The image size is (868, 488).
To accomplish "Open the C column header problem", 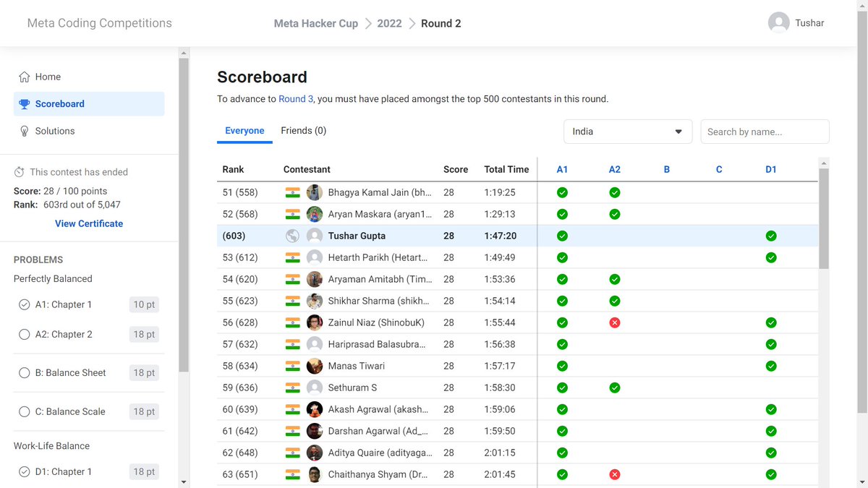I will (x=719, y=169).
